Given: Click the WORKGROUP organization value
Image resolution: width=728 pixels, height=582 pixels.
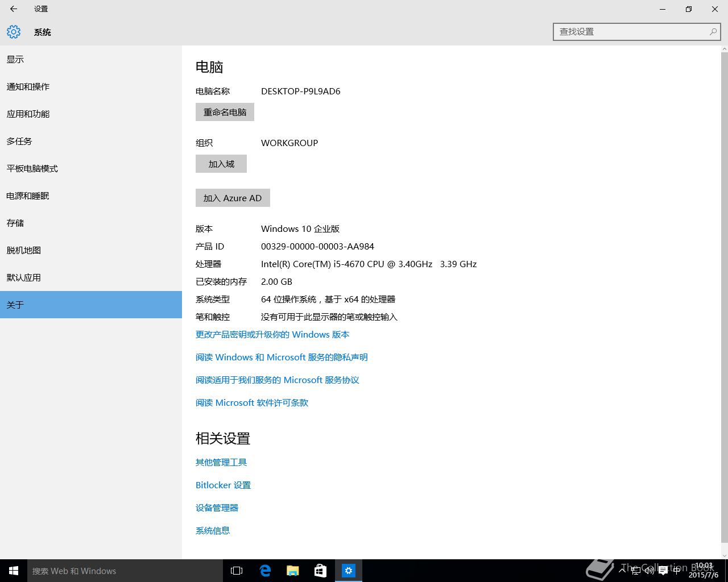Looking at the screenshot, I should click(289, 143).
